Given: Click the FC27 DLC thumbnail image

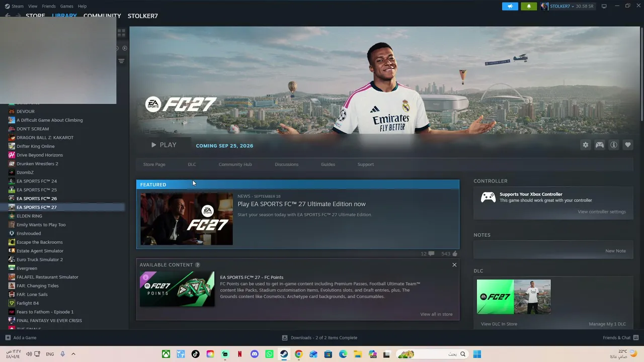Looking at the screenshot, I should point(514,297).
